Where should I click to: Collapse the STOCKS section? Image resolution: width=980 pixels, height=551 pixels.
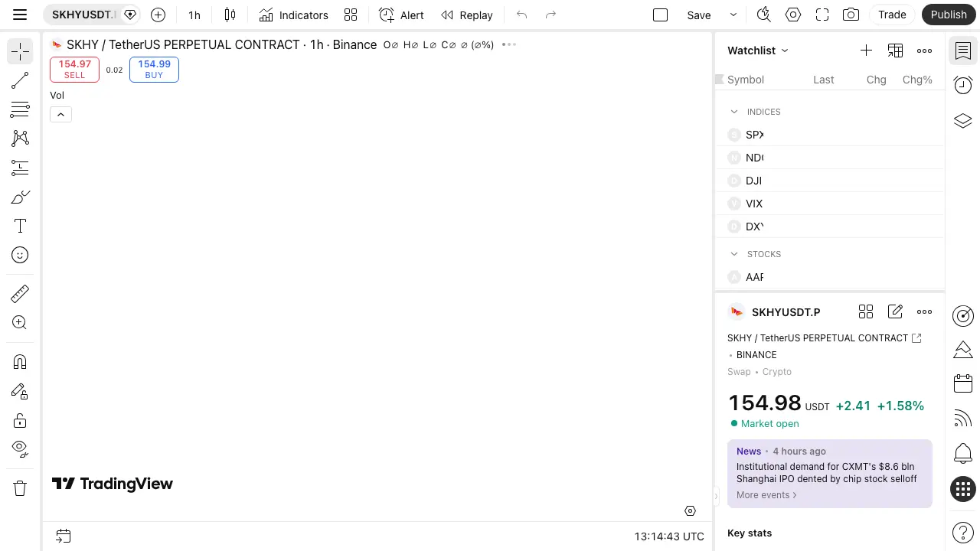734,254
